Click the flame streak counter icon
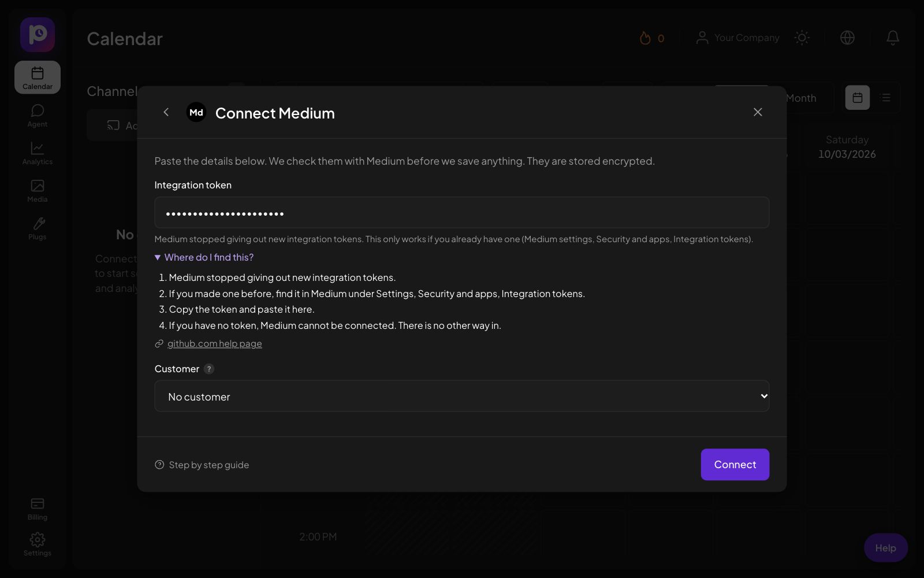The width and height of the screenshot is (924, 578). [645, 38]
